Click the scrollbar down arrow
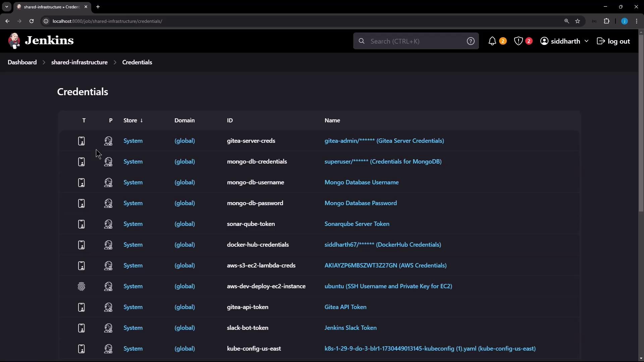This screenshot has height=362, width=644. (x=641, y=359)
